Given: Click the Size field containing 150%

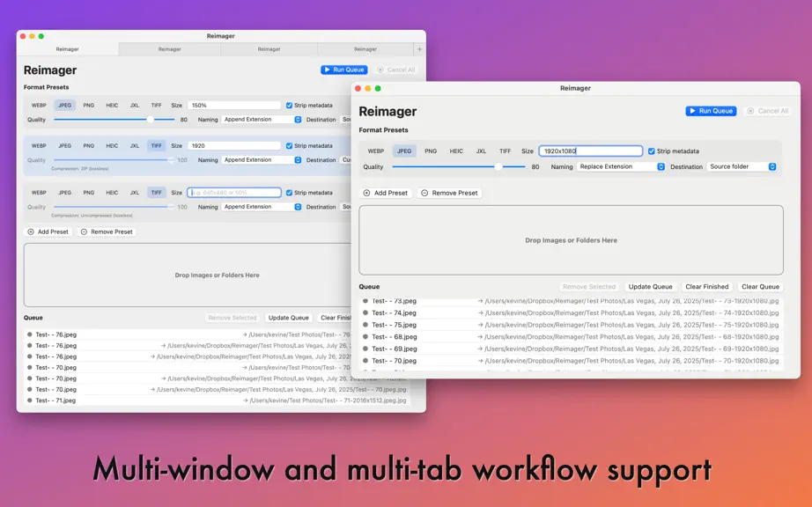Looking at the screenshot, I should click(x=234, y=105).
